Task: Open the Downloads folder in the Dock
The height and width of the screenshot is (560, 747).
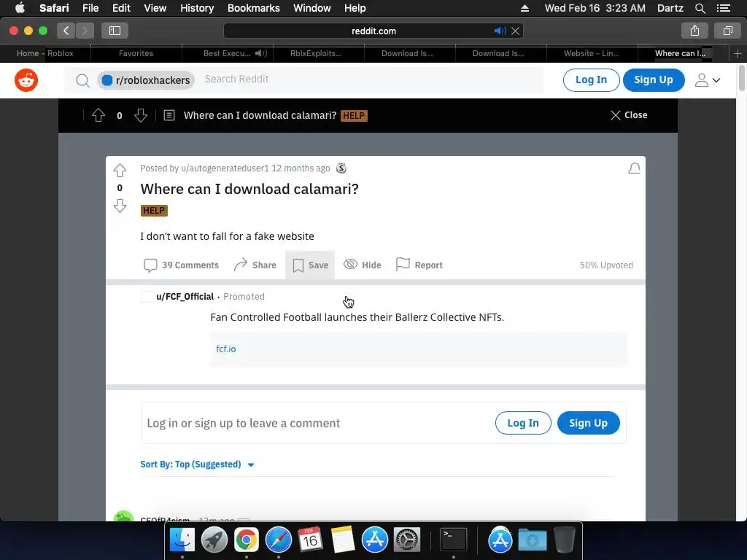Action: 532,540
